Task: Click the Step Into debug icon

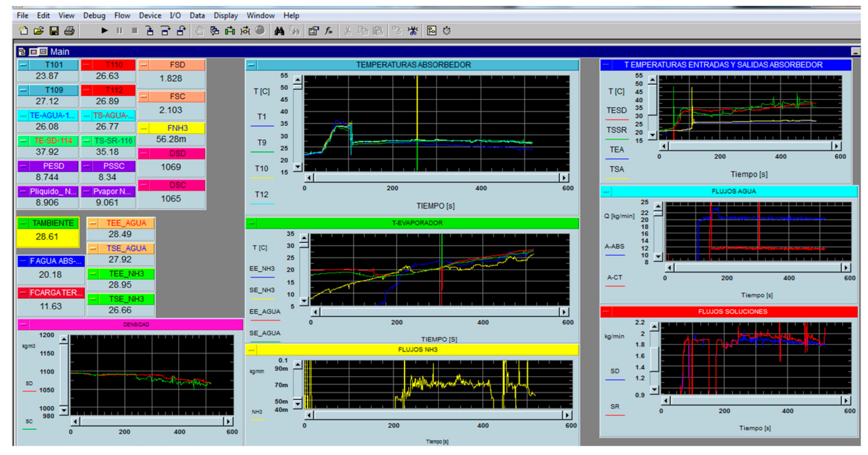Action: click(x=149, y=31)
